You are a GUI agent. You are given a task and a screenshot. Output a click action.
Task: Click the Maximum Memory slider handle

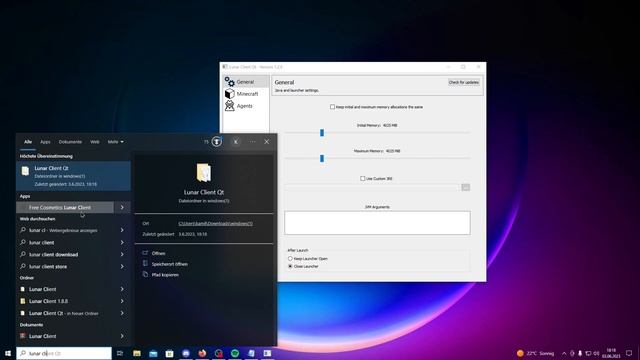[322, 158]
